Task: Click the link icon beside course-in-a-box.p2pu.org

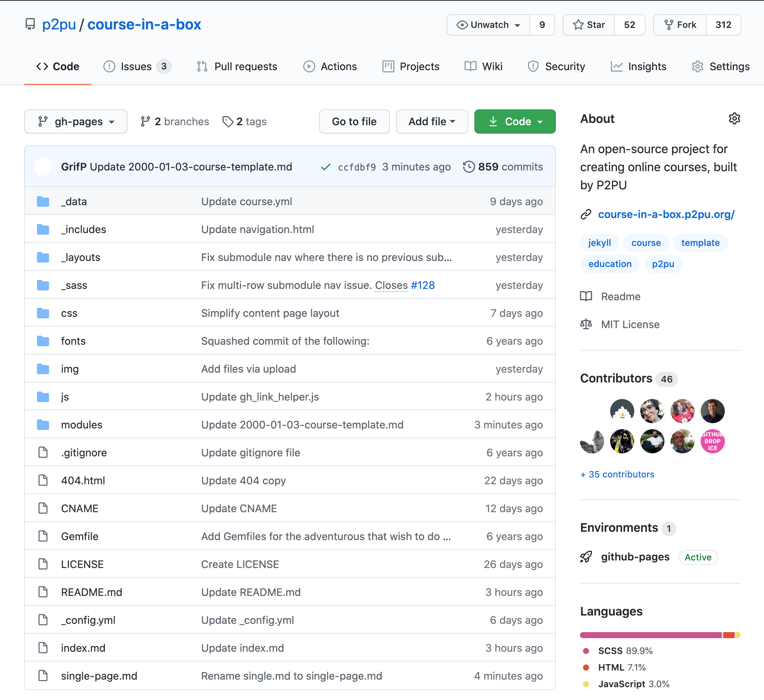Action: click(x=586, y=214)
